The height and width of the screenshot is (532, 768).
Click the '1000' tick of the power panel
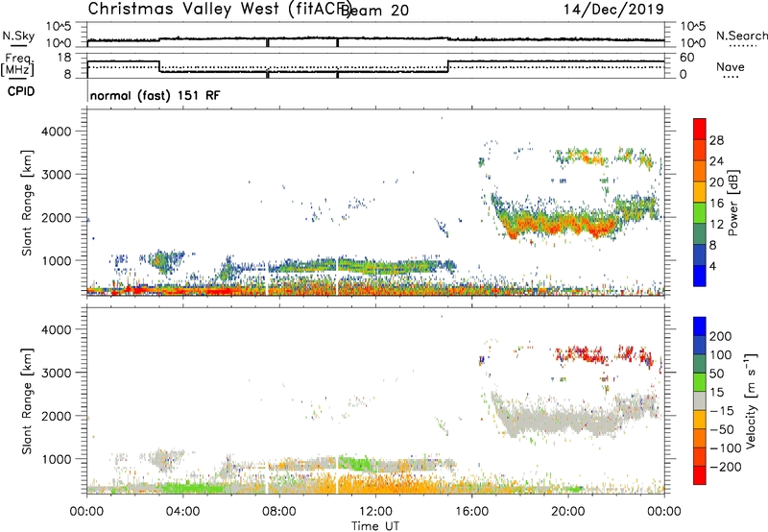tap(57, 261)
